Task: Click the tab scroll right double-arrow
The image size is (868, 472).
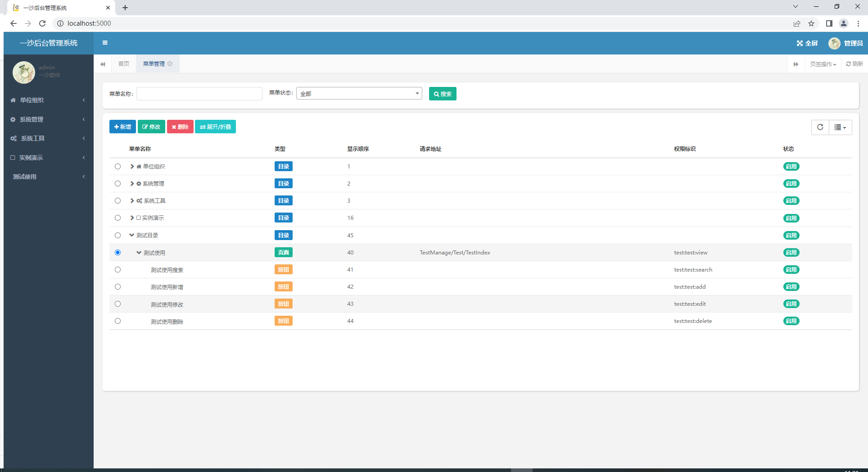Action: (796, 64)
